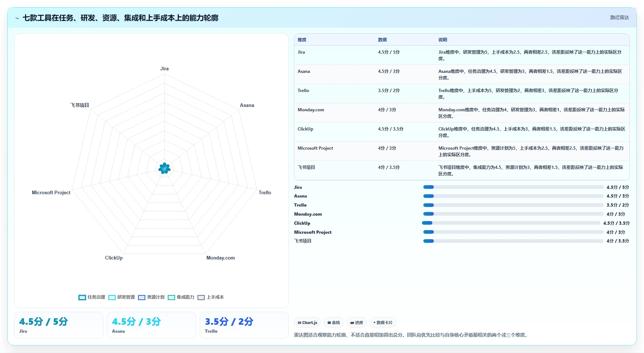Click the title icon beside 七款工具 heading
644x353 pixels.
(17, 18)
